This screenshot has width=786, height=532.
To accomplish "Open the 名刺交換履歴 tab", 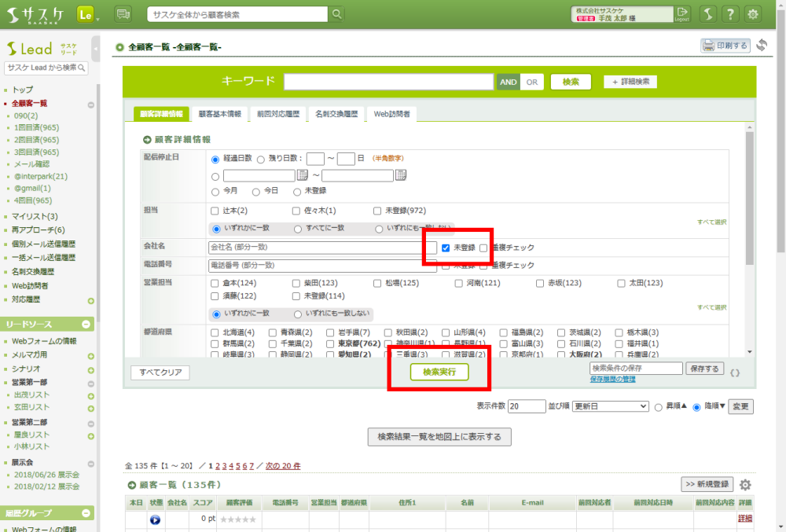I will coord(336,114).
